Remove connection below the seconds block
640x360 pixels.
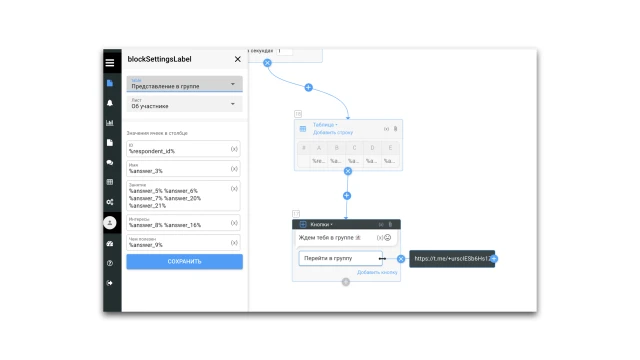click(267, 63)
